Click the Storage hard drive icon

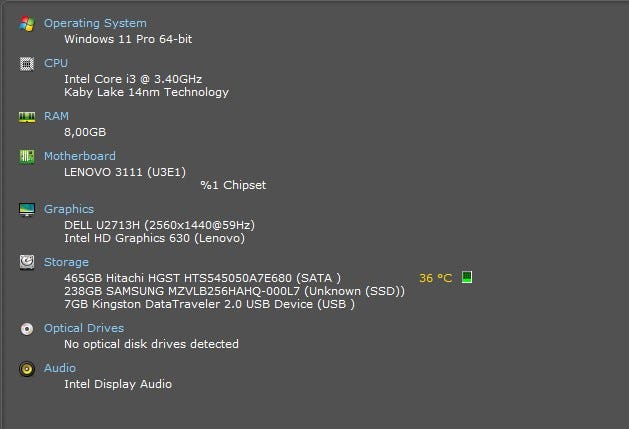tap(26, 262)
